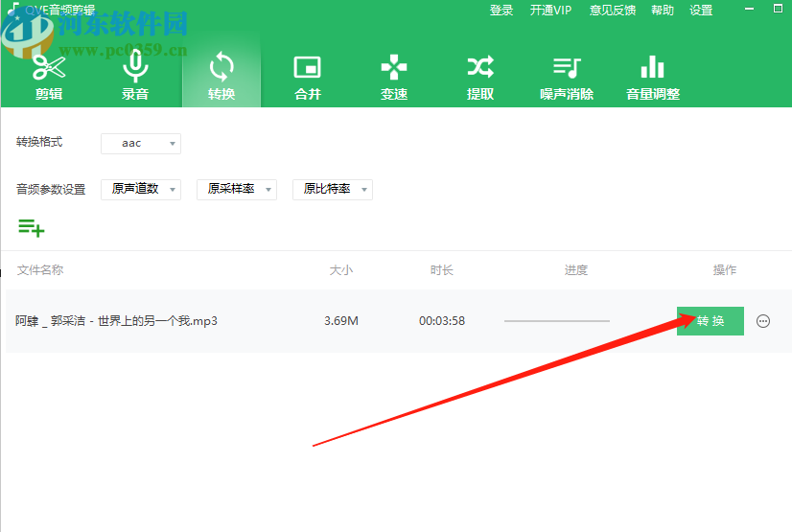792x532 pixels.
Task: Click 登录 to log in
Action: 501,11
